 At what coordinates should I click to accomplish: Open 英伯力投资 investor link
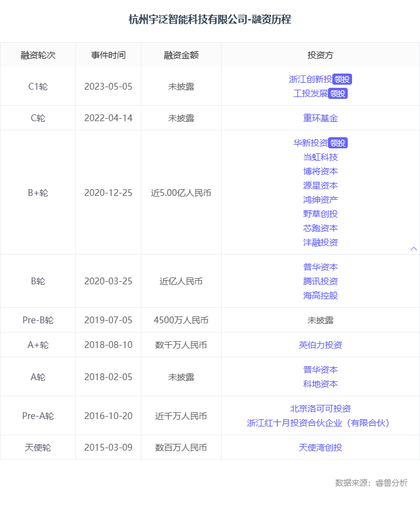pyautogui.click(x=320, y=346)
